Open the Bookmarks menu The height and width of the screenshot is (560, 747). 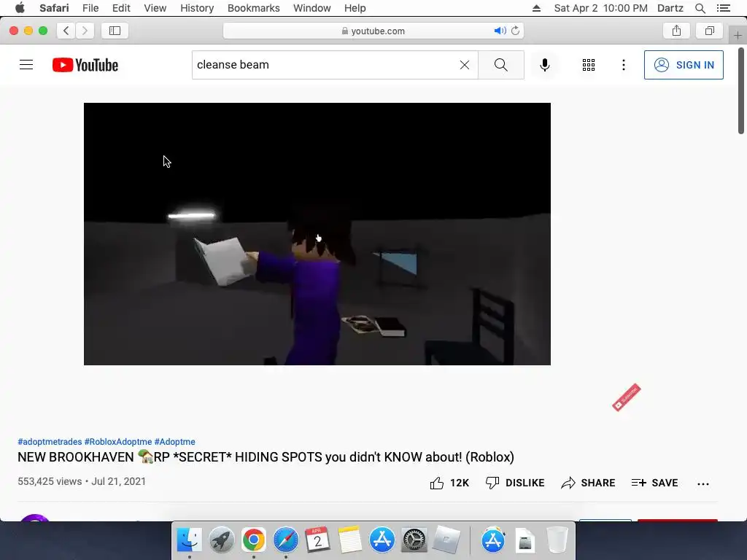click(253, 8)
